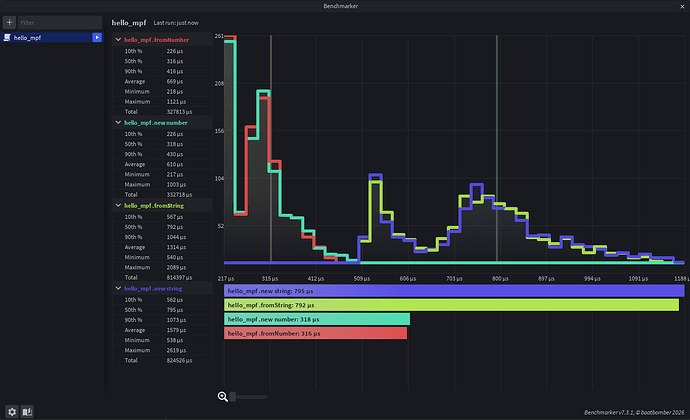Click the fromNumber 316 µs bar

point(316,333)
